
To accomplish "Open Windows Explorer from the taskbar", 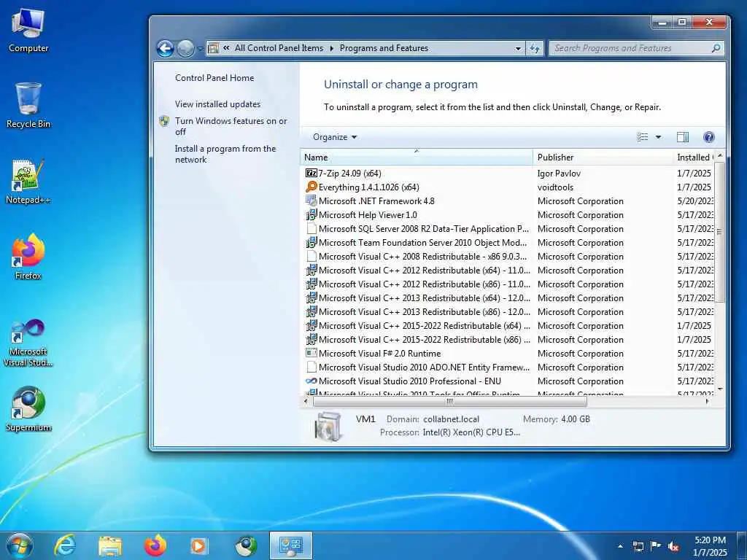I will [110, 545].
